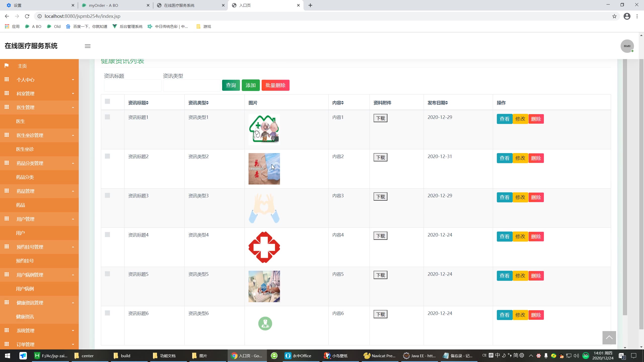This screenshot has height=362, width=644.
Task: Click 下载 button for 资讯标题2
Action: pos(380,157)
